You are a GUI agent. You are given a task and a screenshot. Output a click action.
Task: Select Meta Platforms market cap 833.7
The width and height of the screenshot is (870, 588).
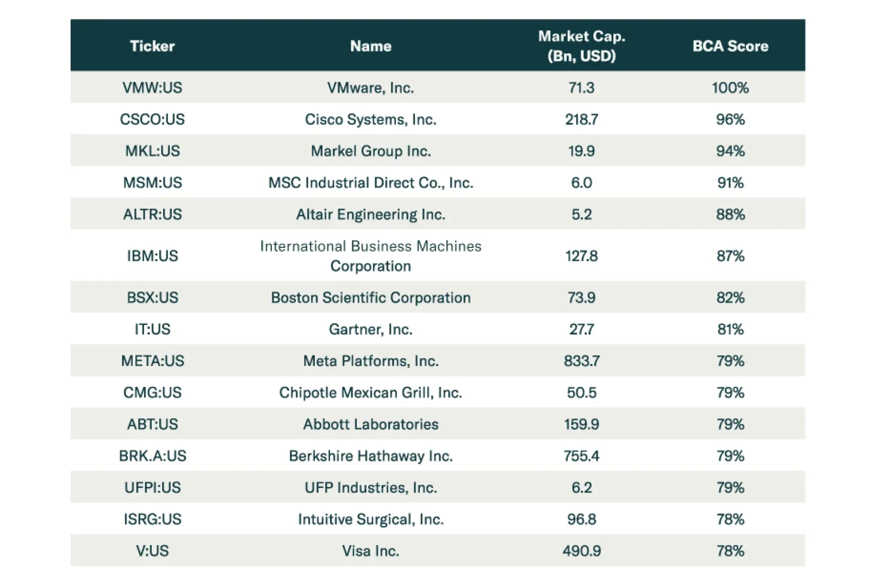tap(581, 361)
